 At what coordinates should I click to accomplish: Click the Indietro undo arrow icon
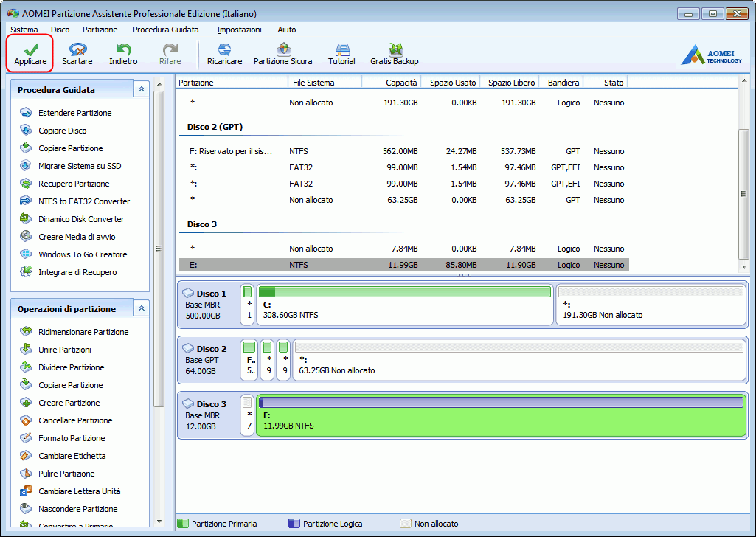(x=123, y=50)
